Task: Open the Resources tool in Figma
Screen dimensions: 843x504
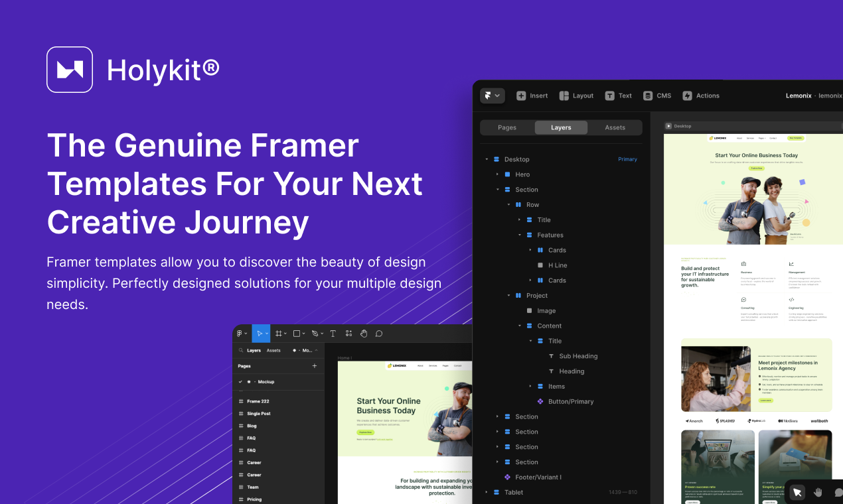Action: 348,334
